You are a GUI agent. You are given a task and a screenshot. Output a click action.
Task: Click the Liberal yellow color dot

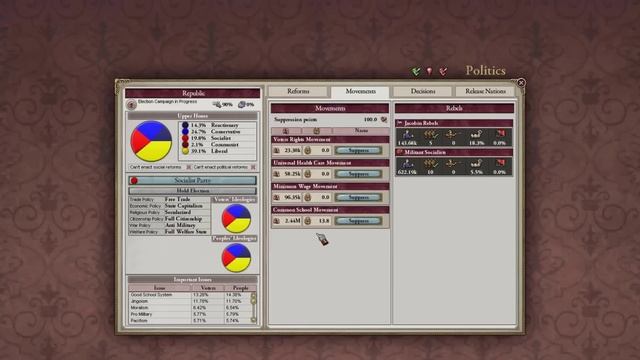pyautogui.click(x=185, y=151)
